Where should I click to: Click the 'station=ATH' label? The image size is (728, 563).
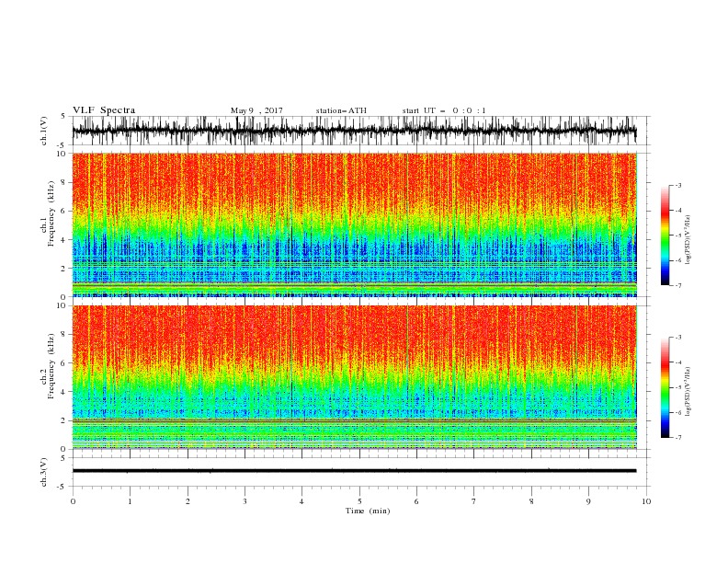pyautogui.click(x=341, y=110)
